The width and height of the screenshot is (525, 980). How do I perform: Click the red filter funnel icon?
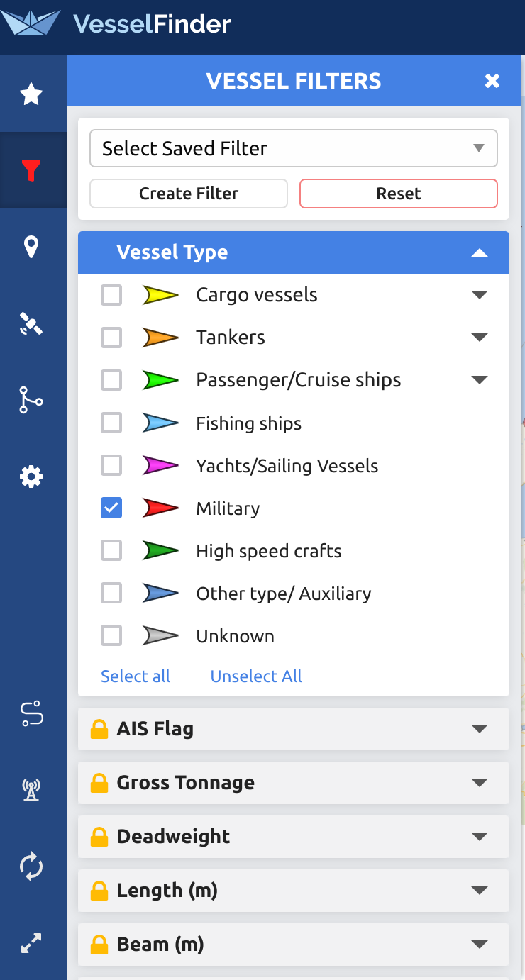point(31,170)
